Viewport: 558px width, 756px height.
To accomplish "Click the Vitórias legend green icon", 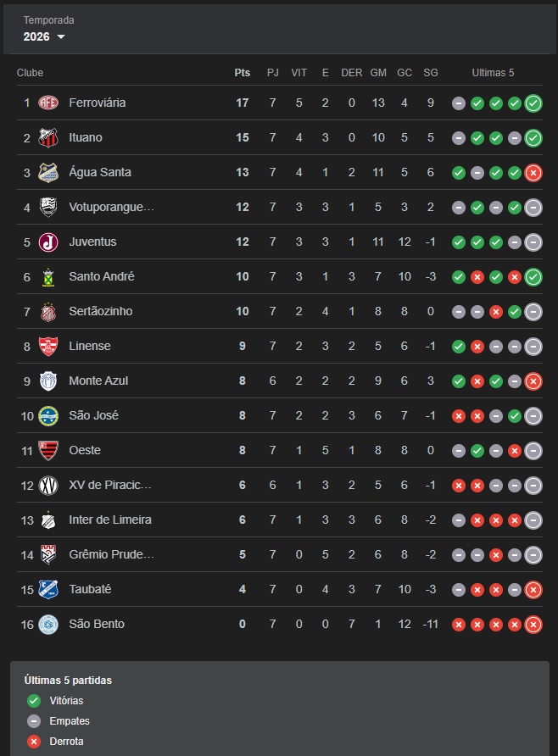I will [34, 701].
